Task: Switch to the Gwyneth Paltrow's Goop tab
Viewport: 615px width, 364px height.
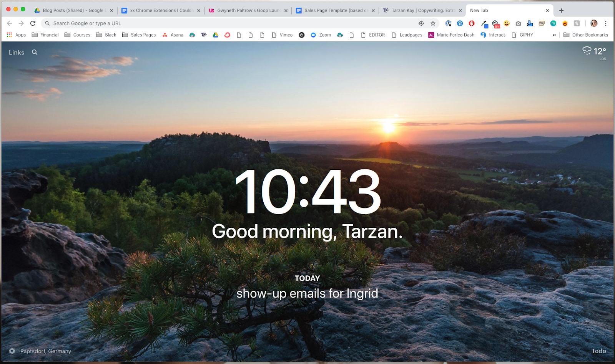Action: [248, 10]
